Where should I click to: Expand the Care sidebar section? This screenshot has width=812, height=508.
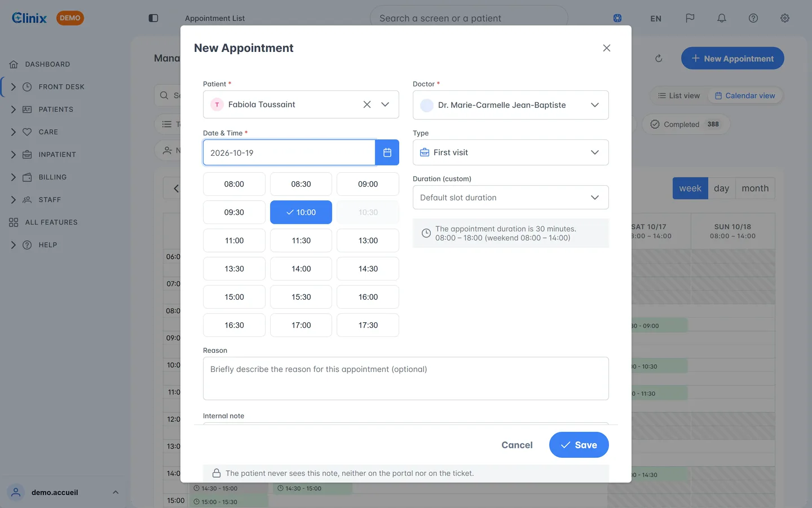coord(13,132)
